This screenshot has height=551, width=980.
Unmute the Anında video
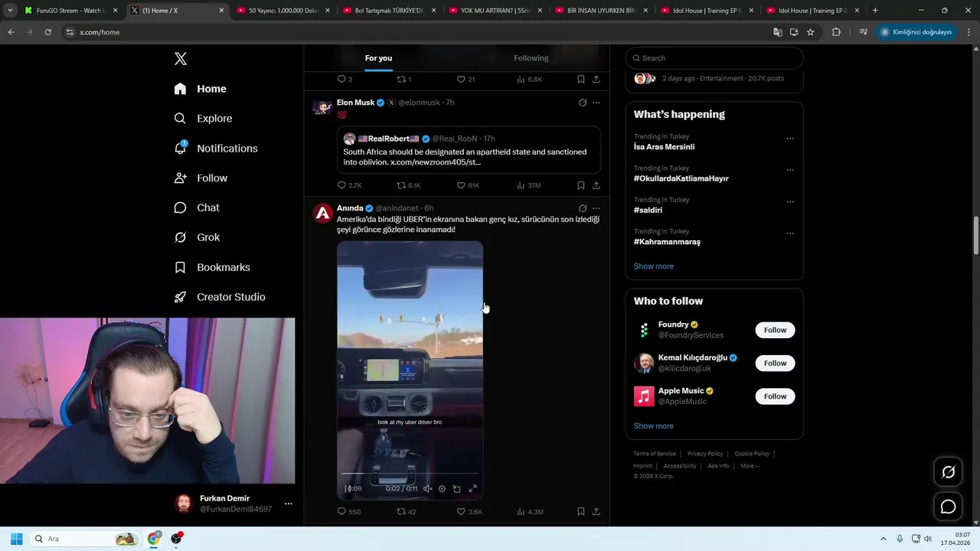(x=427, y=488)
